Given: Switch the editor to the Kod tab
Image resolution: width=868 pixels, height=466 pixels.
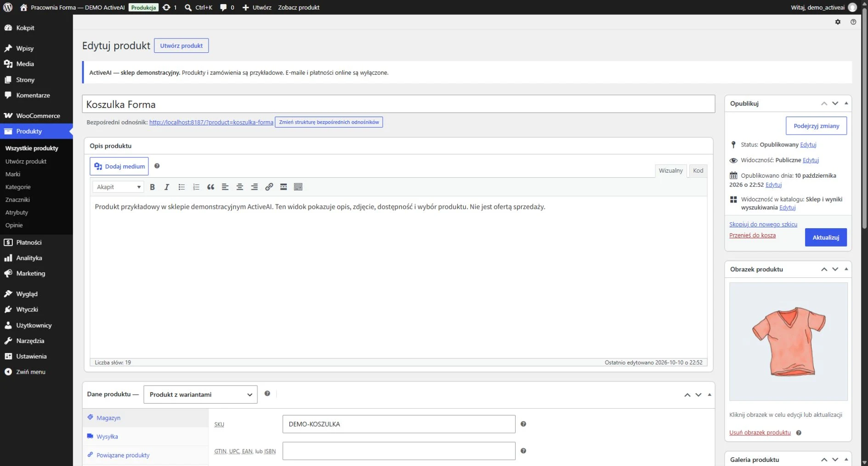Looking at the screenshot, I should pyautogui.click(x=698, y=171).
